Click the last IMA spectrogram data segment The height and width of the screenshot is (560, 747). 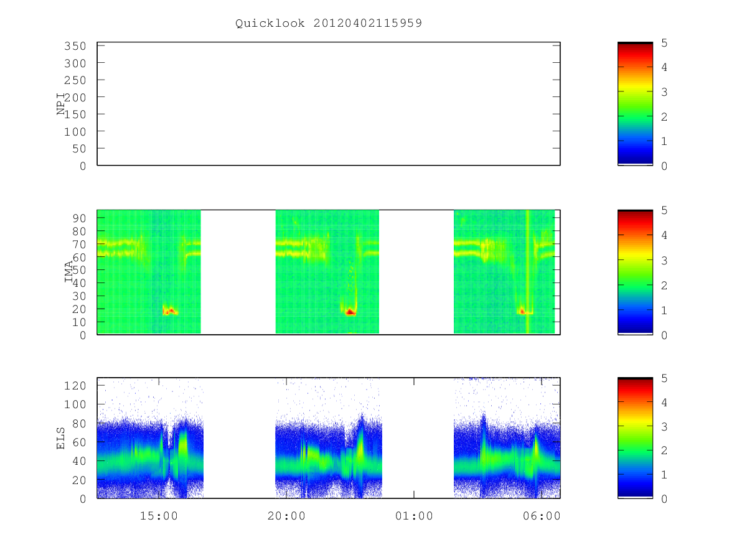coord(504,272)
